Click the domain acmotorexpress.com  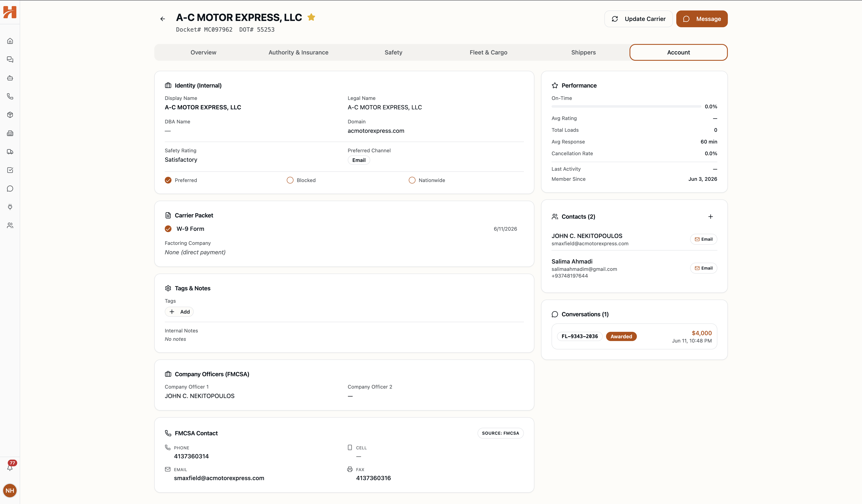tap(376, 131)
